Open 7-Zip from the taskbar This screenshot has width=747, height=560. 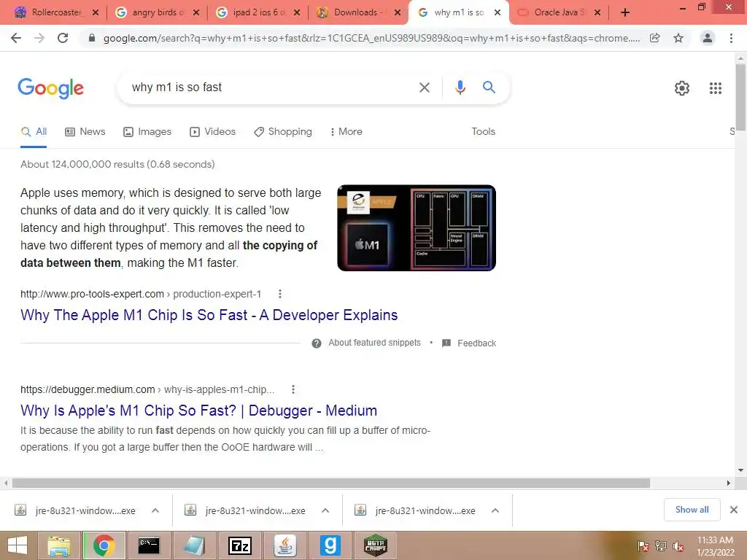[239, 545]
